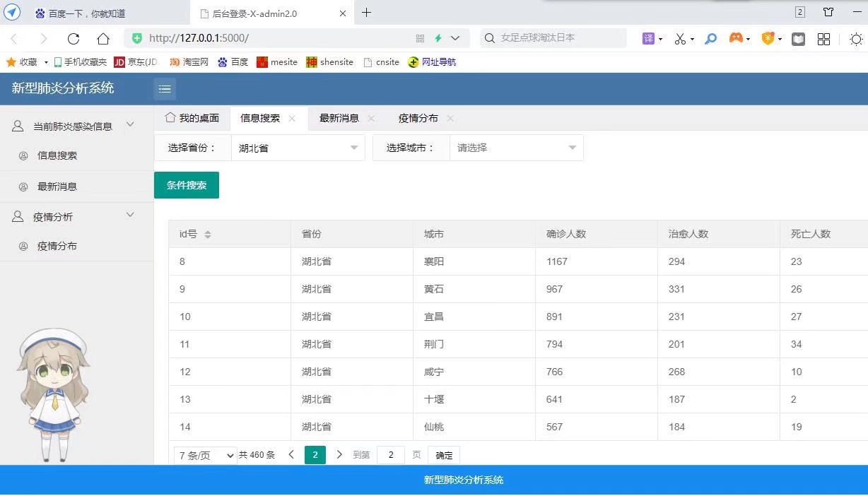
Task: Go to next page in pagination
Action: 339,455
